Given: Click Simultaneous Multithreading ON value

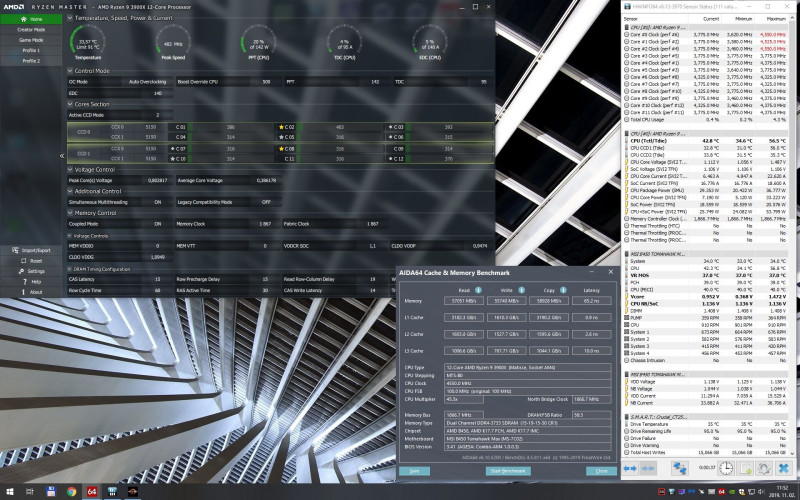Looking at the screenshot, I should [x=158, y=202].
